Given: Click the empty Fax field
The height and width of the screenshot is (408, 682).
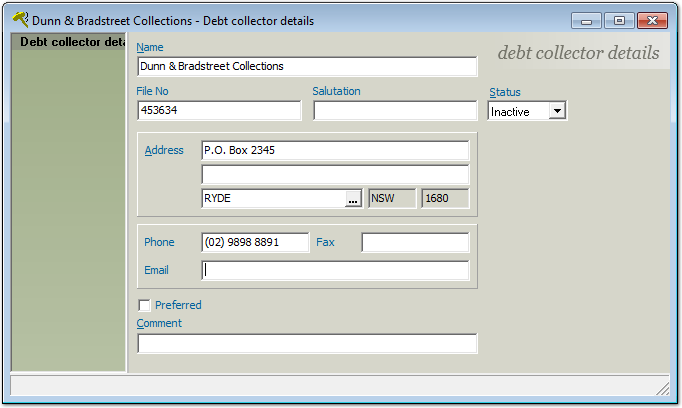Looking at the screenshot, I should tap(414, 243).
